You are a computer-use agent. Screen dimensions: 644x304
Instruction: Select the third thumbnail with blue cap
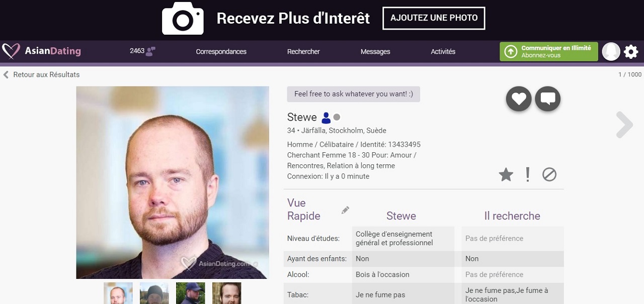(x=191, y=293)
